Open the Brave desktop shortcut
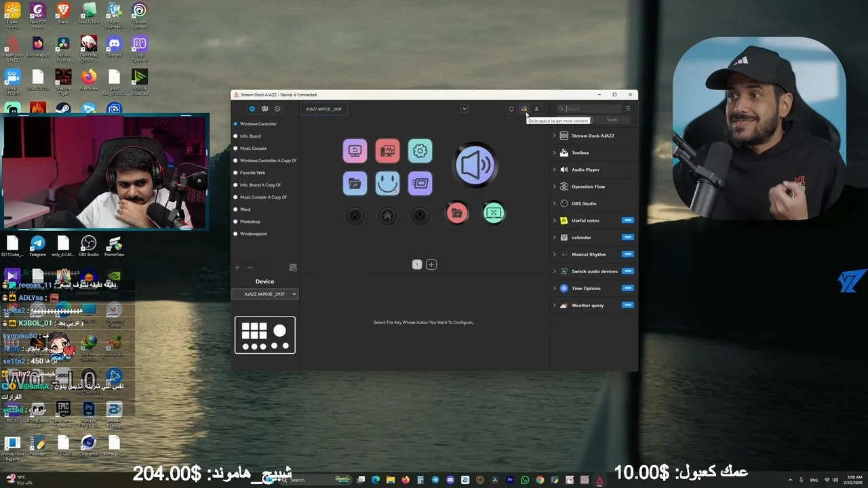 click(x=63, y=14)
